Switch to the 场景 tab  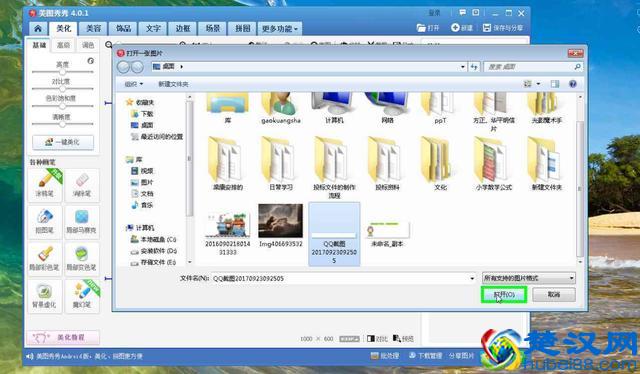tap(213, 29)
